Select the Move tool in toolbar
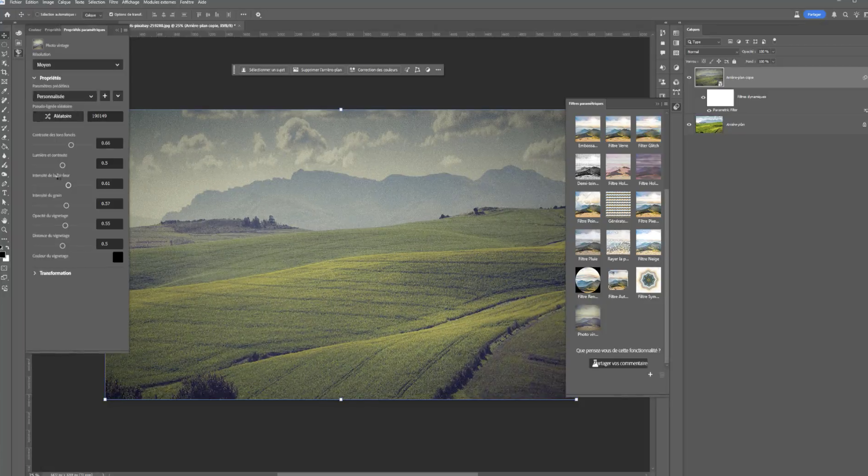This screenshot has width=868, height=476. [x=4, y=35]
